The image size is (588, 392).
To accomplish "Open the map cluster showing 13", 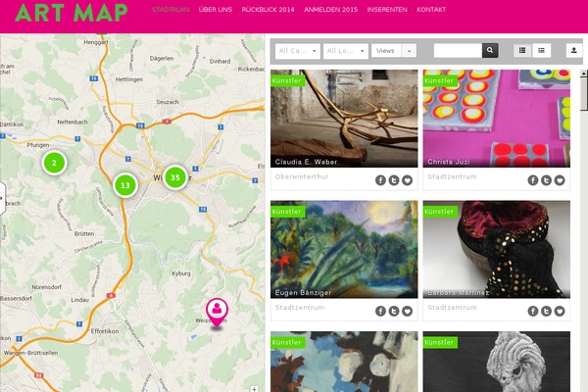I will [125, 185].
